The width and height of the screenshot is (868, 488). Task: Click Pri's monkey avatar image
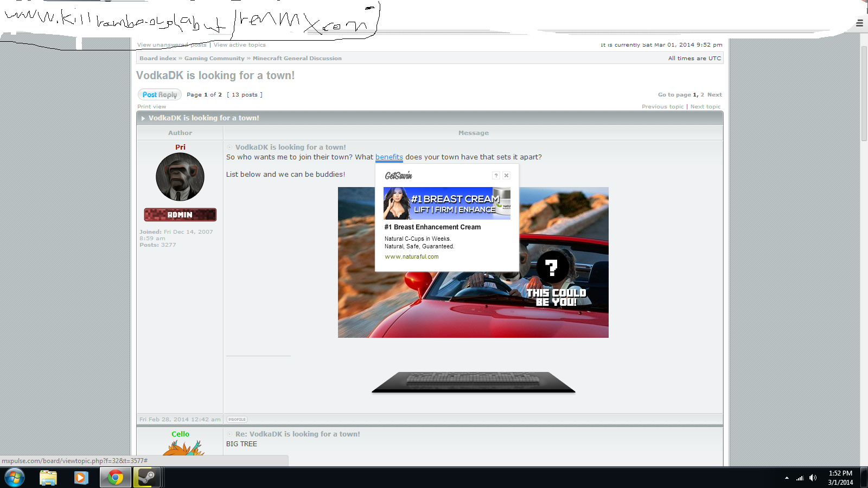point(180,177)
